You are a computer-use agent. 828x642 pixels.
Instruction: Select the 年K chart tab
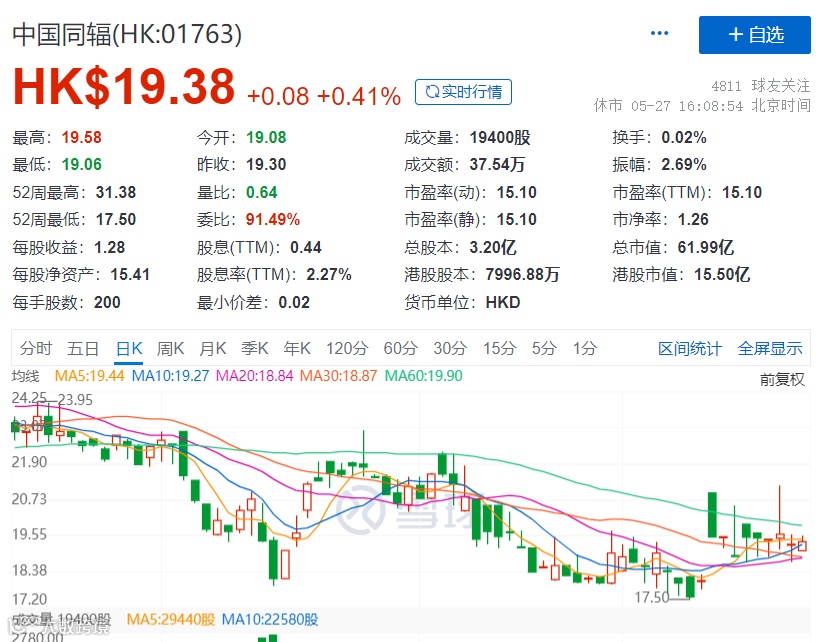(x=297, y=348)
